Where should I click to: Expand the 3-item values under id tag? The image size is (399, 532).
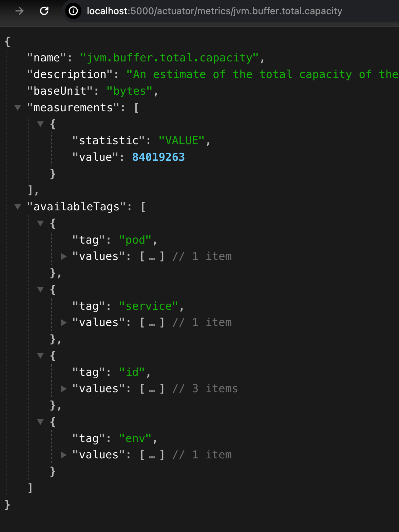point(63,389)
